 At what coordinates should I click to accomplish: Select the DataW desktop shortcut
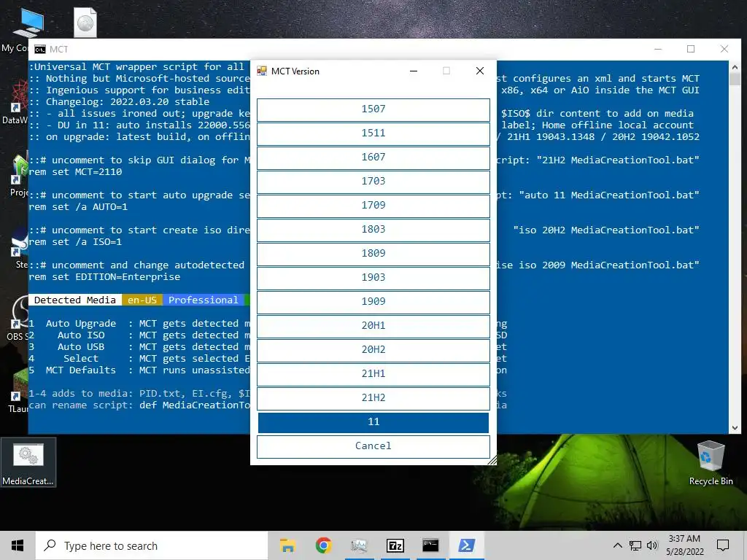click(16, 103)
